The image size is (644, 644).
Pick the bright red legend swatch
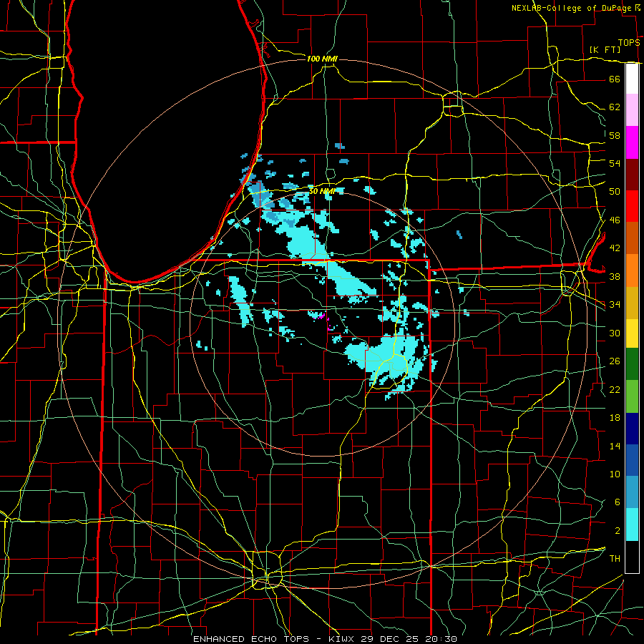tap(632, 206)
